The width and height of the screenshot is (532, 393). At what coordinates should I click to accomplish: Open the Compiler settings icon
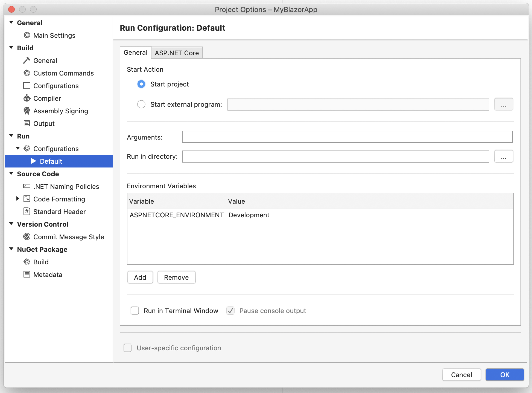[27, 98]
